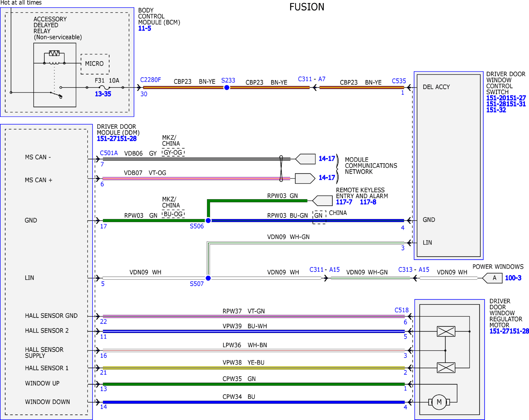529x420 pixels.
Task: Select the VPW38 YE-BU yellow wire
Action: click(x=254, y=368)
